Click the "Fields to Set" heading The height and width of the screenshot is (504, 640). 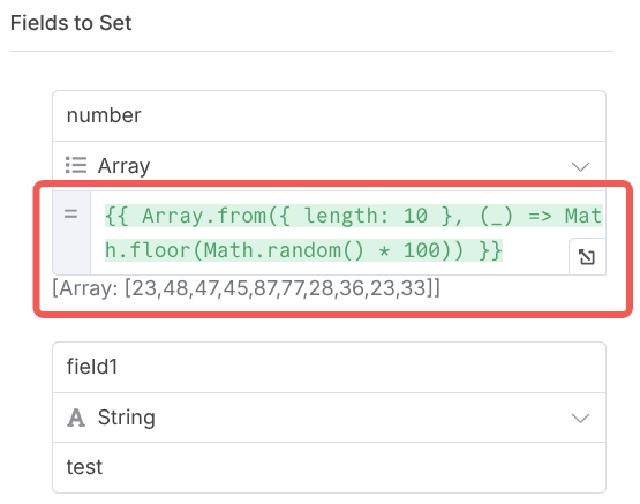[x=71, y=22]
